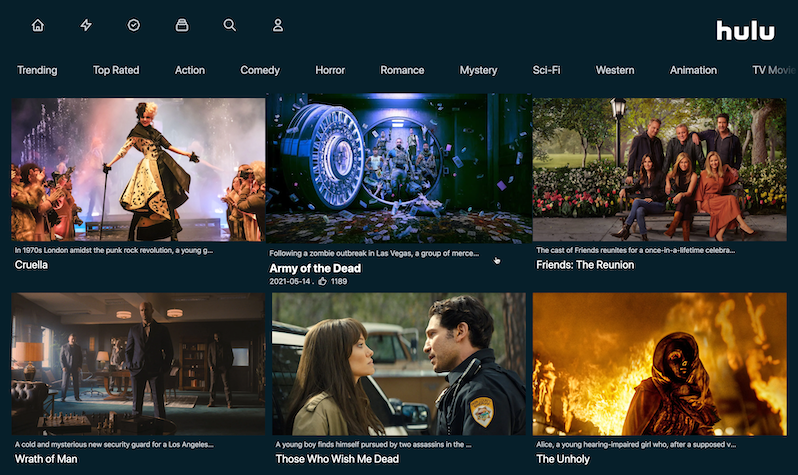Screen dimensions: 798x475
Task: Click description 'A young boy finds himself pursued'
Action: 374,444
